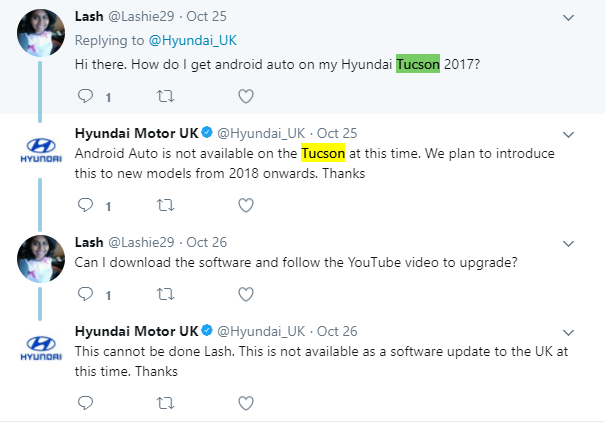
Task: Like Lash's tweet about Hyundai Tucson 2017
Action: point(245,97)
